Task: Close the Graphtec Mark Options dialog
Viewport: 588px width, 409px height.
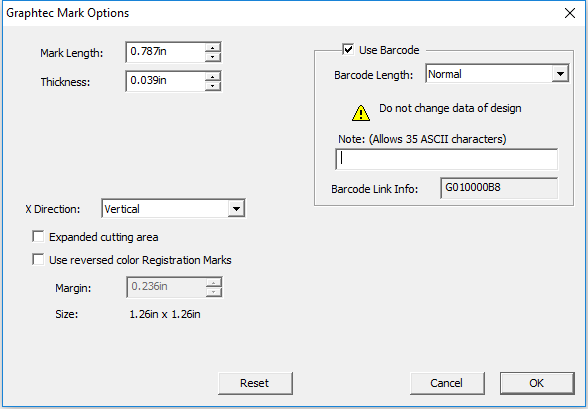Action: click(x=570, y=13)
